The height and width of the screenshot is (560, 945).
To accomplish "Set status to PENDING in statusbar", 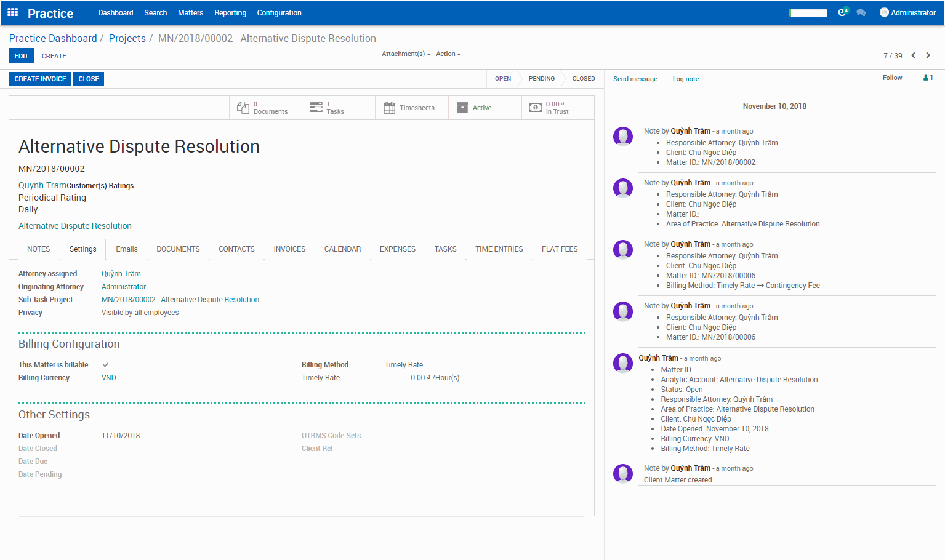I will (x=541, y=79).
